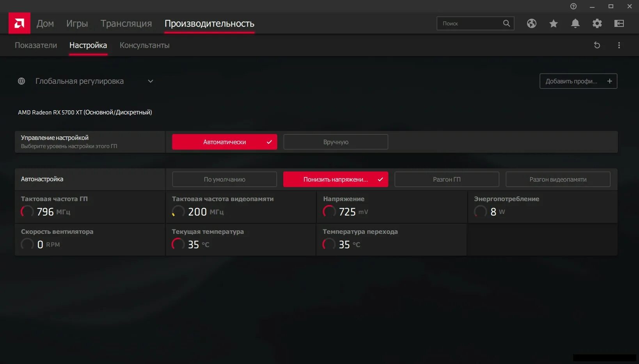
Task: Reset tuning with the undo arrow icon
Action: tap(597, 45)
